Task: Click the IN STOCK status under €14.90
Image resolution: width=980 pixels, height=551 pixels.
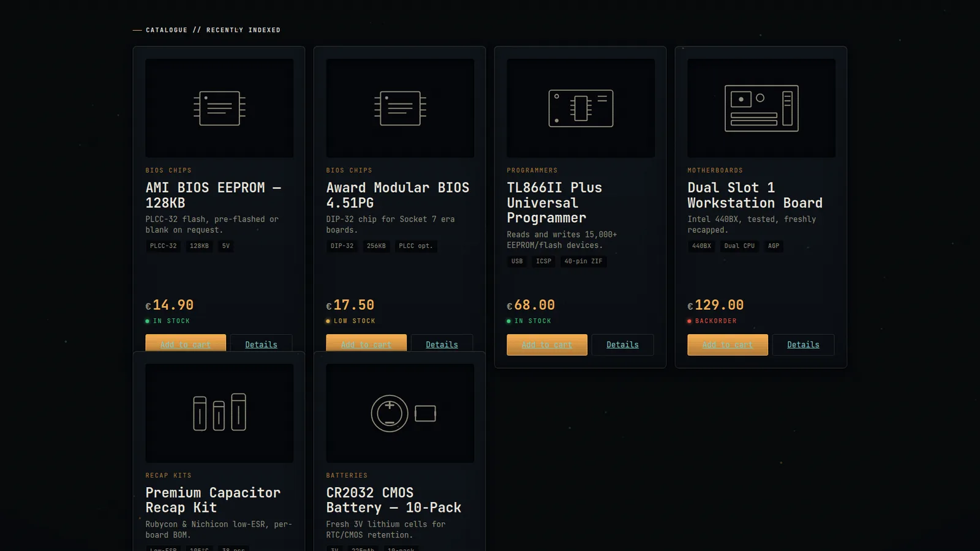Action: [x=168, y=321]
